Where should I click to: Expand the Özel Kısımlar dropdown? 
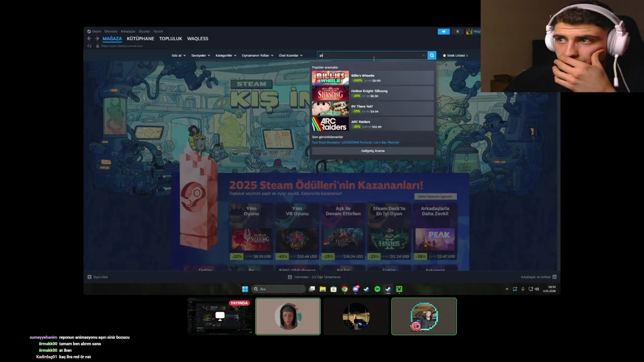click(x=291, y=55)
